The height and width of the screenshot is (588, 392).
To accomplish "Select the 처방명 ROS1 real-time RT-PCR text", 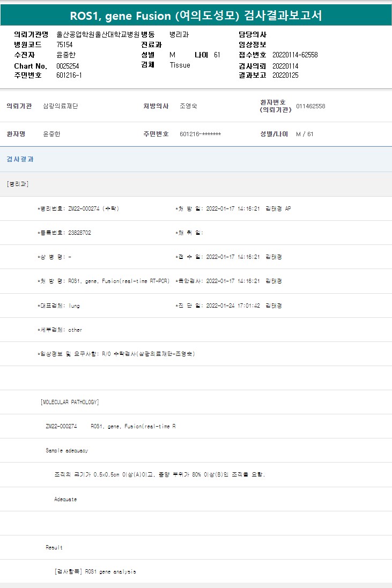I will click(119, 281).
